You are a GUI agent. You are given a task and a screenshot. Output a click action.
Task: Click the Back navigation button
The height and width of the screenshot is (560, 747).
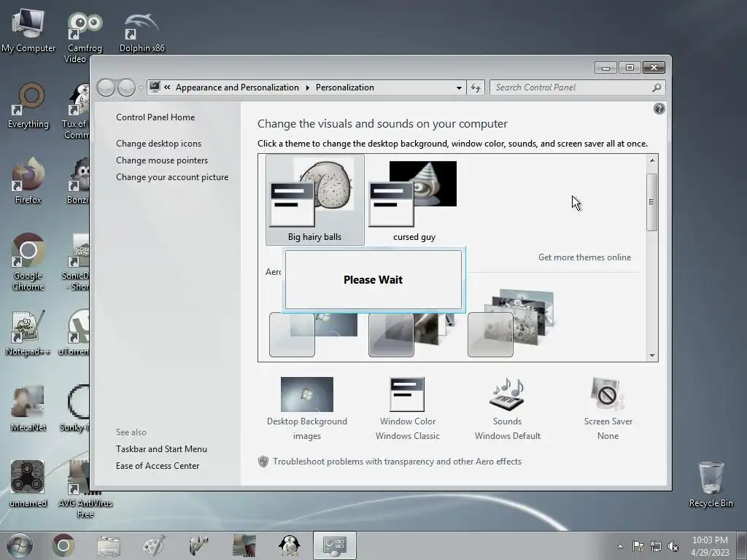coord(106,87)
